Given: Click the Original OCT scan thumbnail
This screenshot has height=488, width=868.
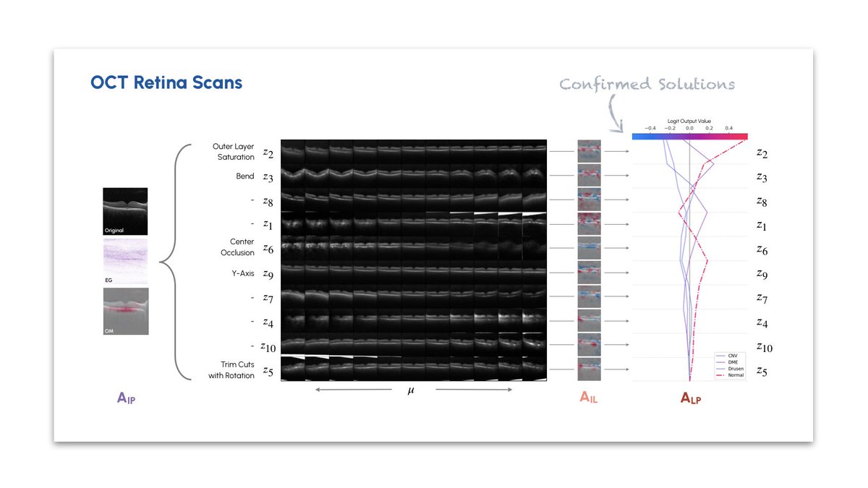Looking at the screenshot, I should (x=125, y=211).
